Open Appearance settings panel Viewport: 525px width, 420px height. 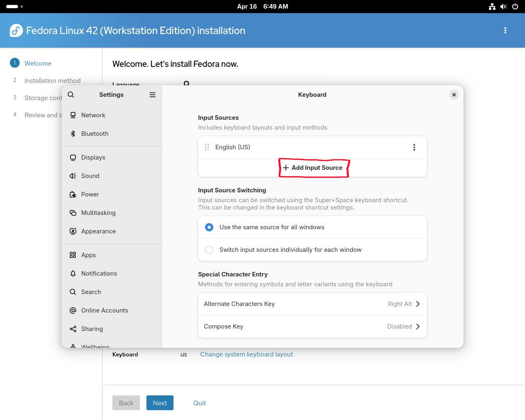pos(112,231)
